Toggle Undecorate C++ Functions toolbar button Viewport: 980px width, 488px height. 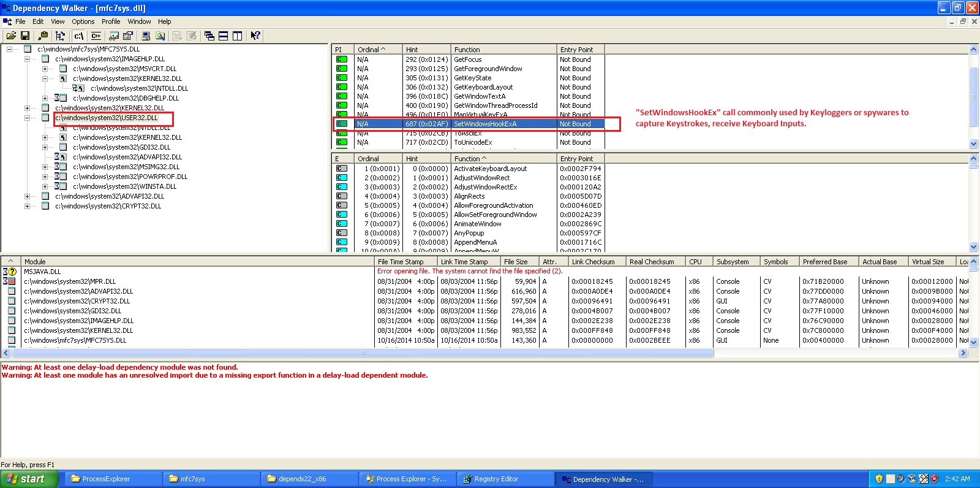click(x=96, y=36)
